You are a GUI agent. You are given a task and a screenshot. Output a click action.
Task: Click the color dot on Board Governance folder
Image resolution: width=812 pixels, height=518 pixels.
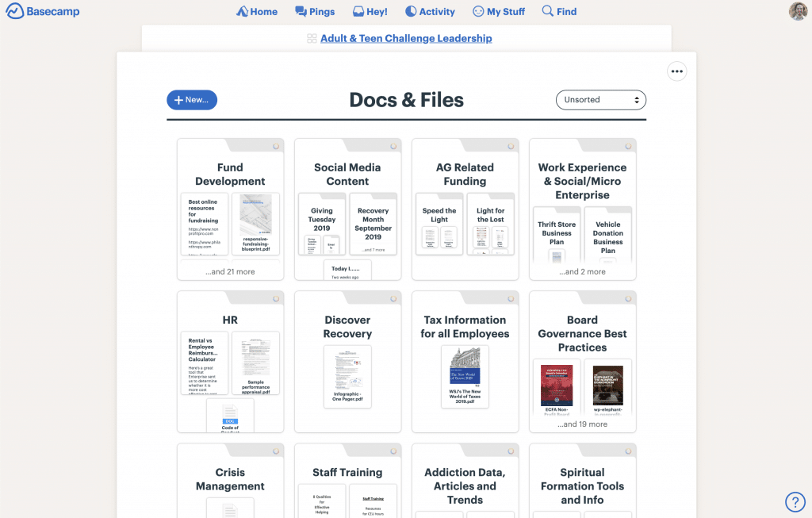pos(628,299)
